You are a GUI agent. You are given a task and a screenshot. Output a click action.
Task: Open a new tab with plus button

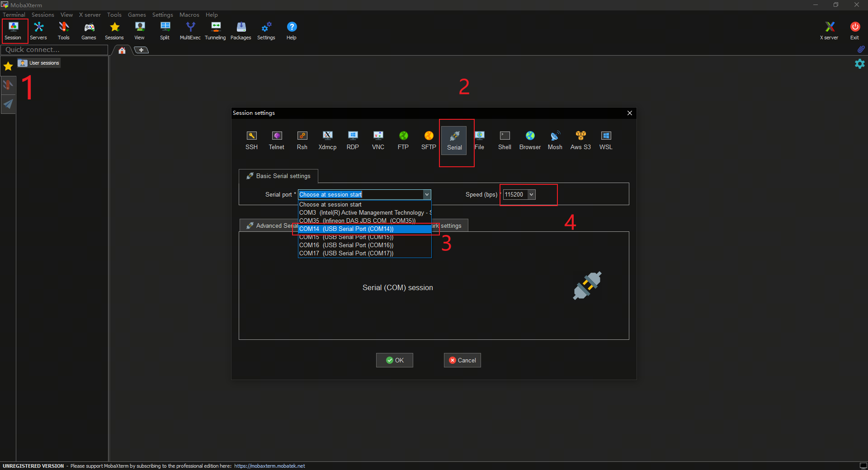(x=142, y=50)
